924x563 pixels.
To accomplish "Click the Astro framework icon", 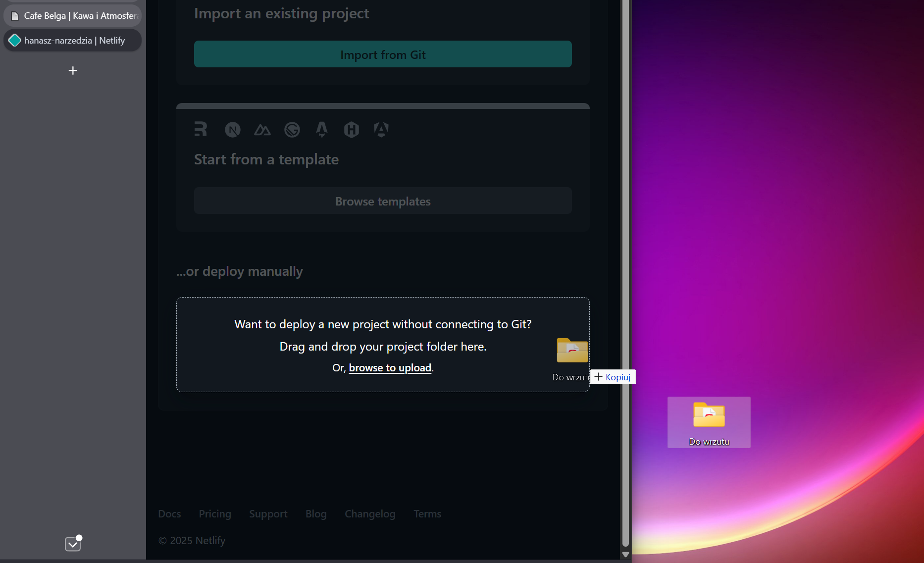I will tap(322, 130).
